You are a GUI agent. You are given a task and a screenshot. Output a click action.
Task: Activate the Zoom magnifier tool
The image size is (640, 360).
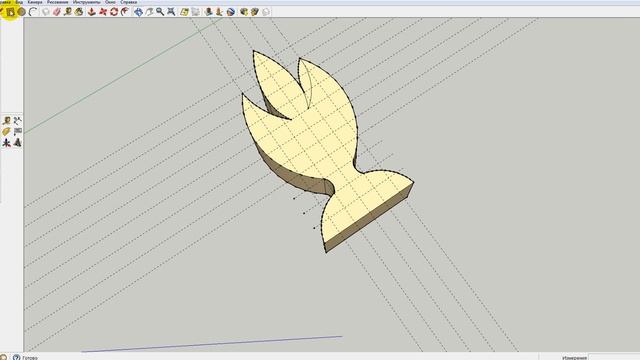point(160,12)
